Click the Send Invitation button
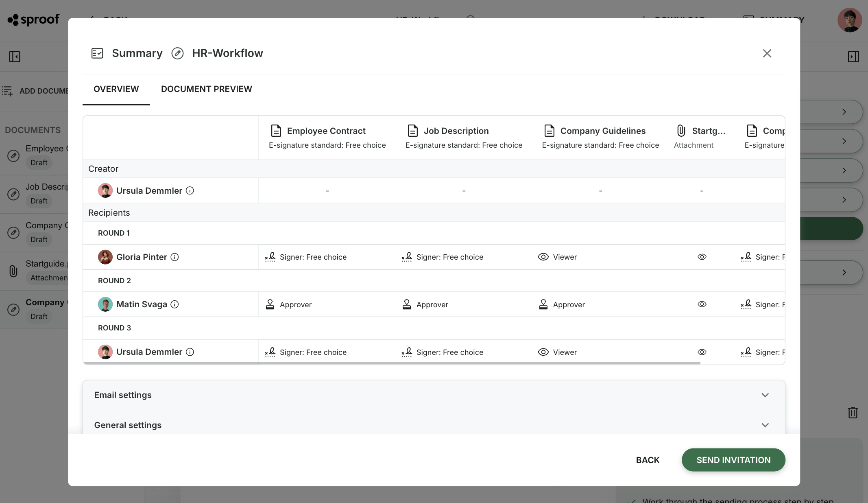Screen dimensions: 868x503 733,460
